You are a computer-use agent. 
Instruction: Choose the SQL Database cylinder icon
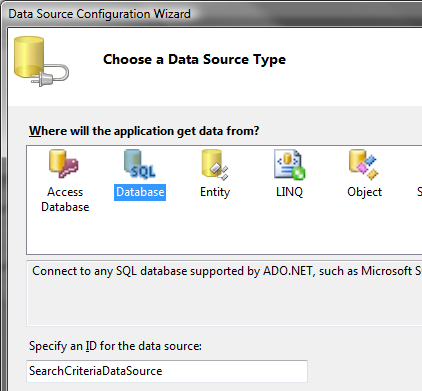(x=139, y=164)
